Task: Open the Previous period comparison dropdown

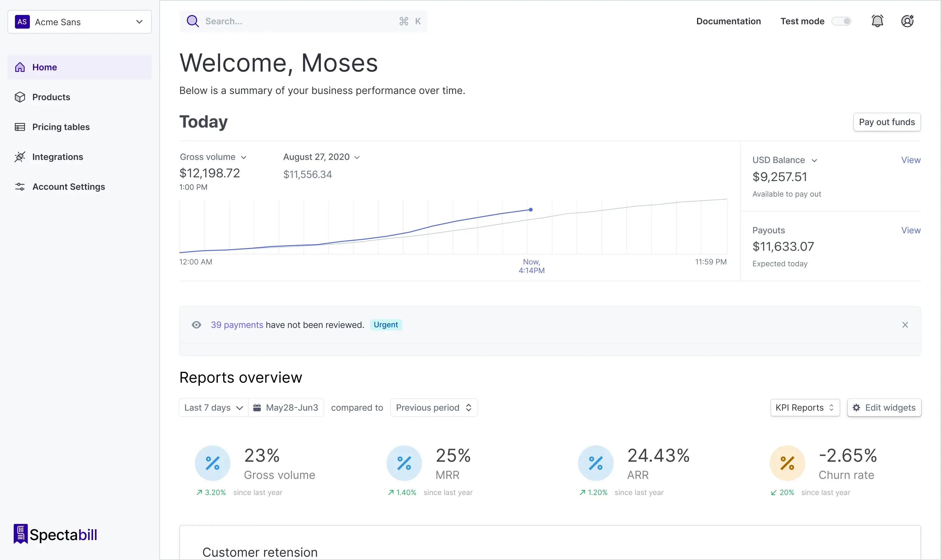Action: 434,408
